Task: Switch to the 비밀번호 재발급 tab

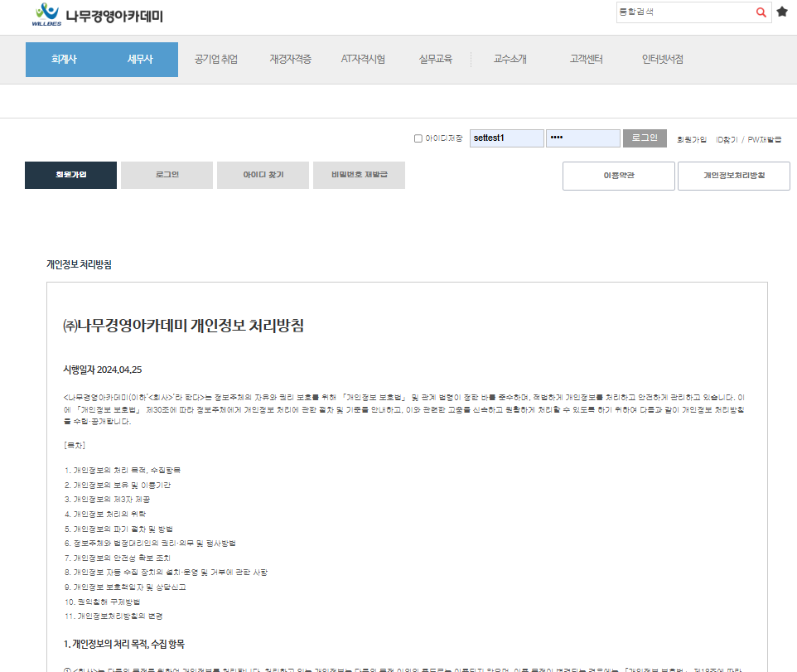Action: (x=359, y=176)
